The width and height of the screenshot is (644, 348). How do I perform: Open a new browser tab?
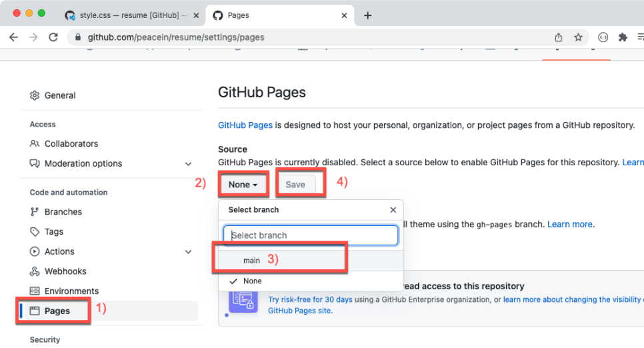coord(367,15)
